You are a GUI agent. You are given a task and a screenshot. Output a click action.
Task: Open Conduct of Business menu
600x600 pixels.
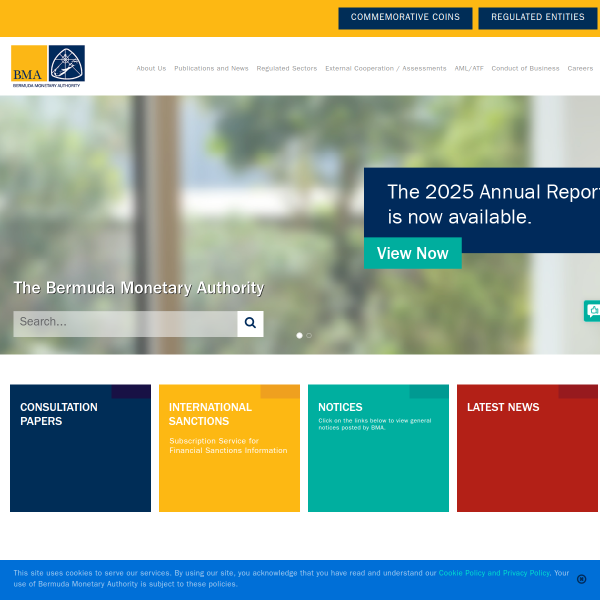525,68
